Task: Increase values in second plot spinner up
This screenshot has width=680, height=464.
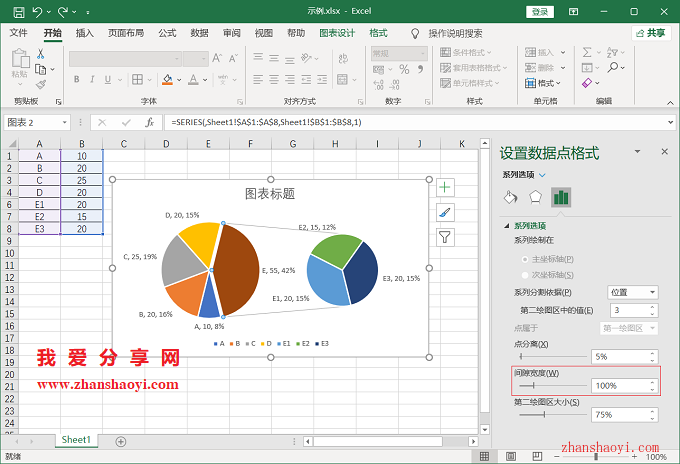Action: tap(653, 307)
